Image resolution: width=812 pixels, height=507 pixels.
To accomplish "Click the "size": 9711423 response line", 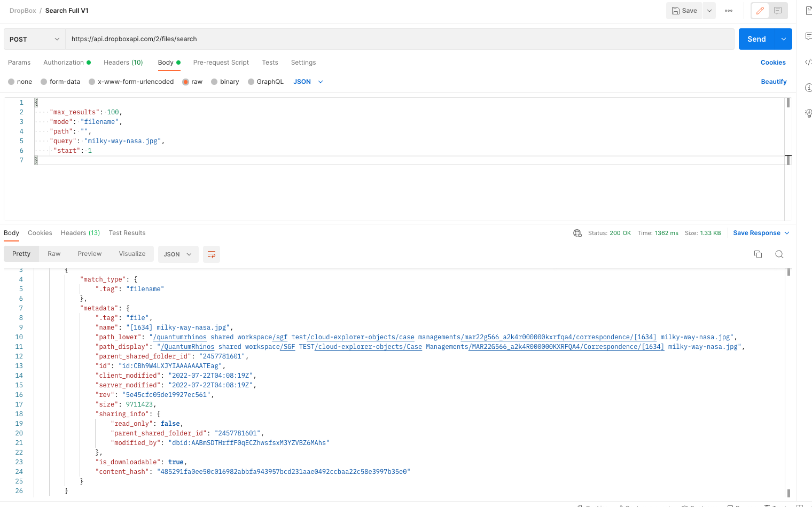I will click(126, 404).
